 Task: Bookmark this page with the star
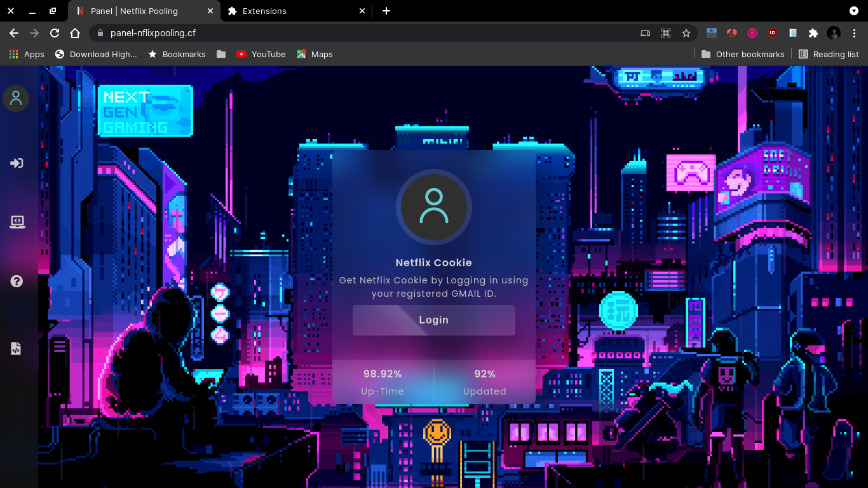coord(686,33)
